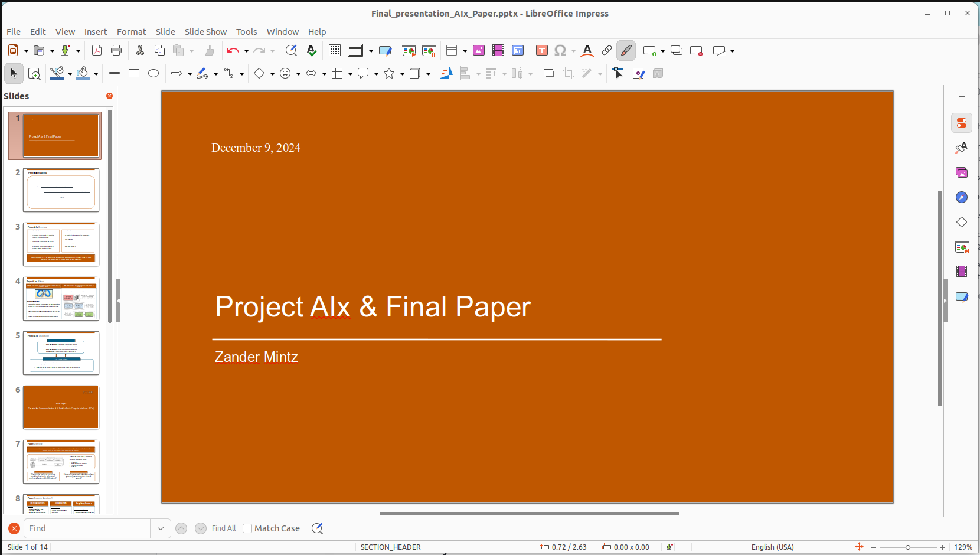
Task: Open Find and Replace magnifier icon
Action: click(291, 51)
